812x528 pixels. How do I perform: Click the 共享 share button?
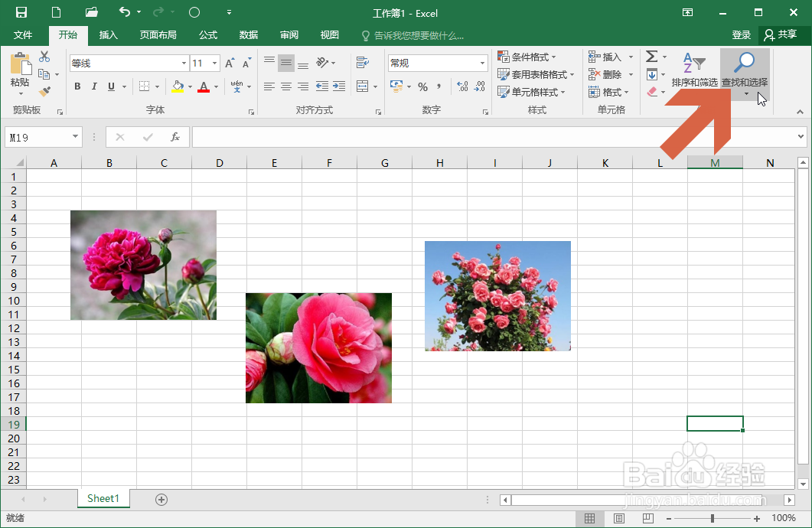[x=781, y=34]
